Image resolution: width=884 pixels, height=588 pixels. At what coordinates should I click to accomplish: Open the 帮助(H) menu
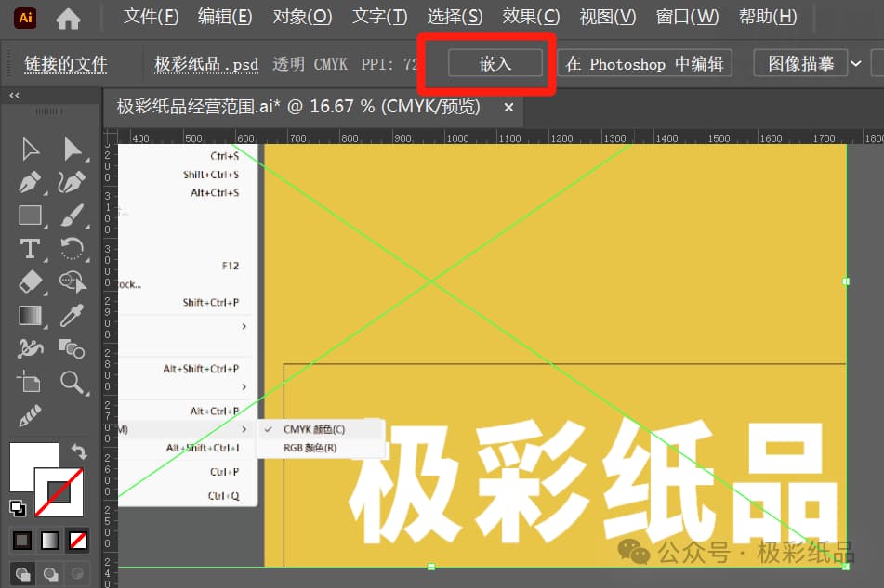click(767, 17)
